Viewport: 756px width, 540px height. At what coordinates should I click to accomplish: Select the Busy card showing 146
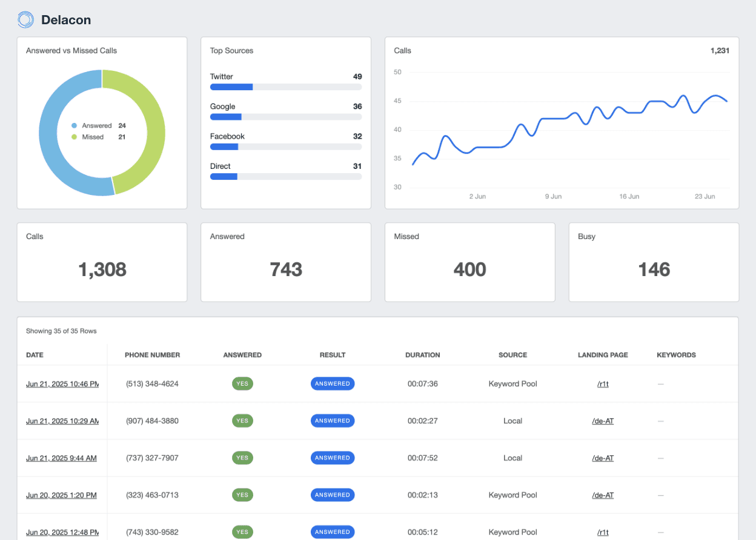(x=654, y=262)
